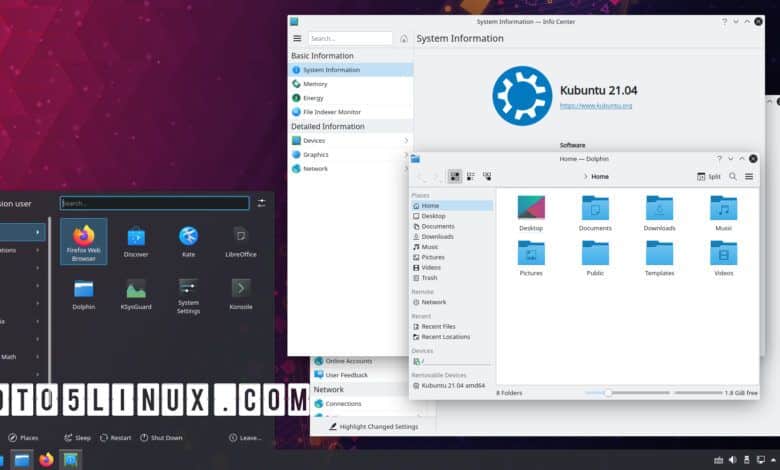
Task: Open Memory page in Info Center
Action: click(351, 84)
